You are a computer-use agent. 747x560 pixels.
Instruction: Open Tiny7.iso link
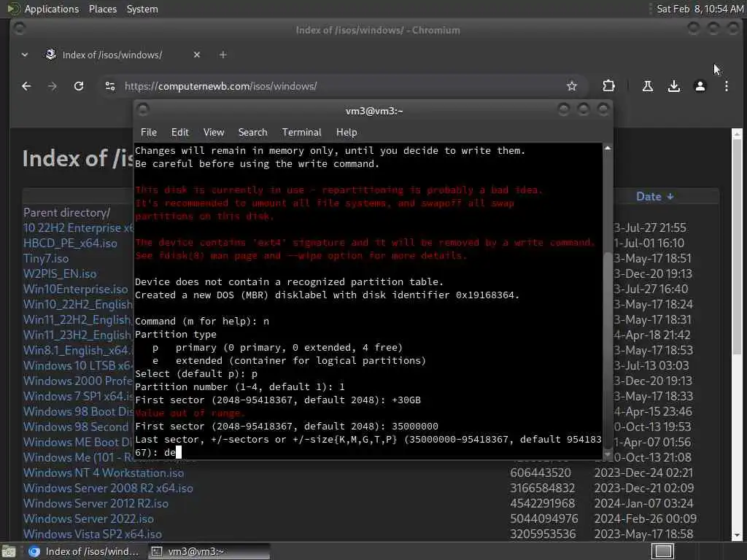point(46,259)
